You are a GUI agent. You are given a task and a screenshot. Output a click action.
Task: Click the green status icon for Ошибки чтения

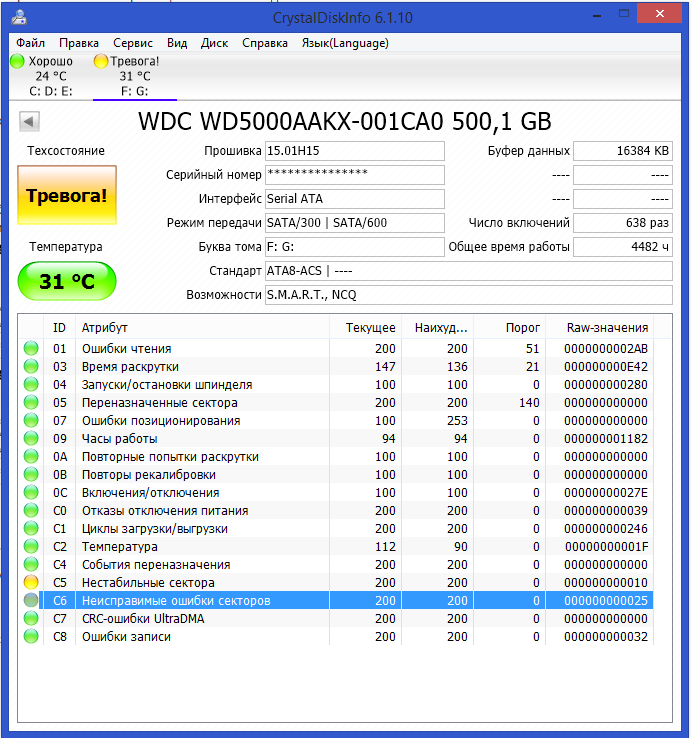click(31, 348)
